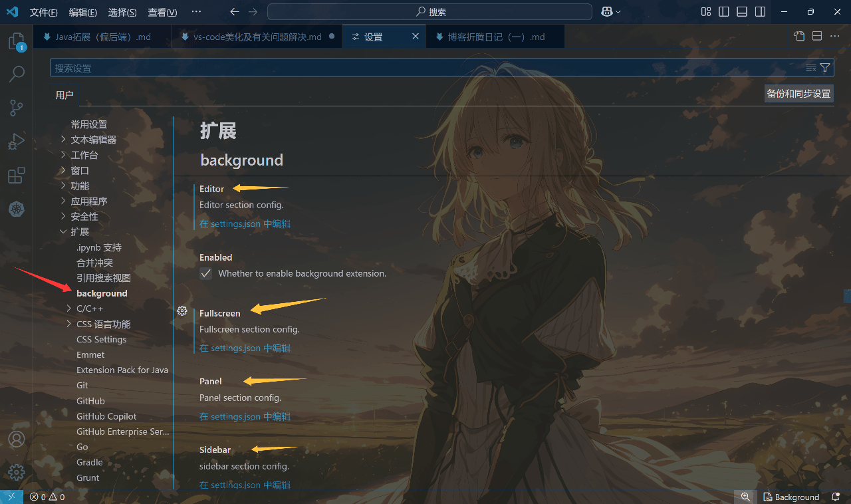Open remote window indicator in status bar
This screenshot has height=504, width=851.
[x=11, y=497]
